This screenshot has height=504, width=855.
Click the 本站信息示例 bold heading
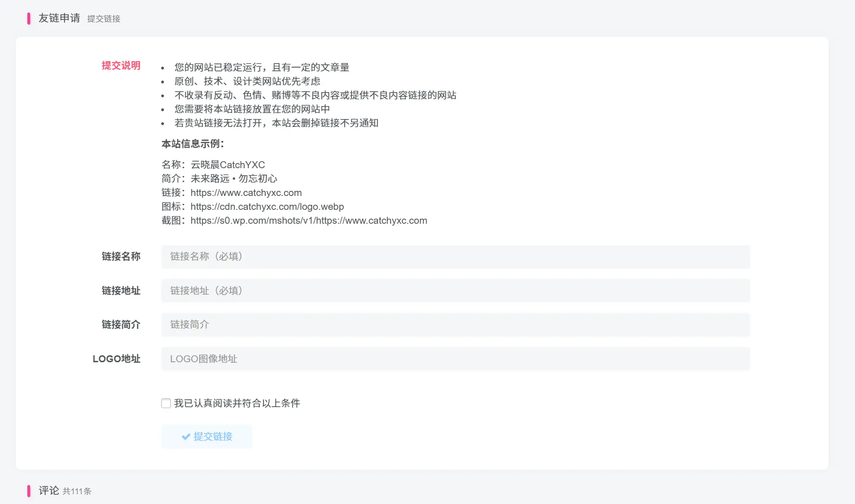click(193, 144)
